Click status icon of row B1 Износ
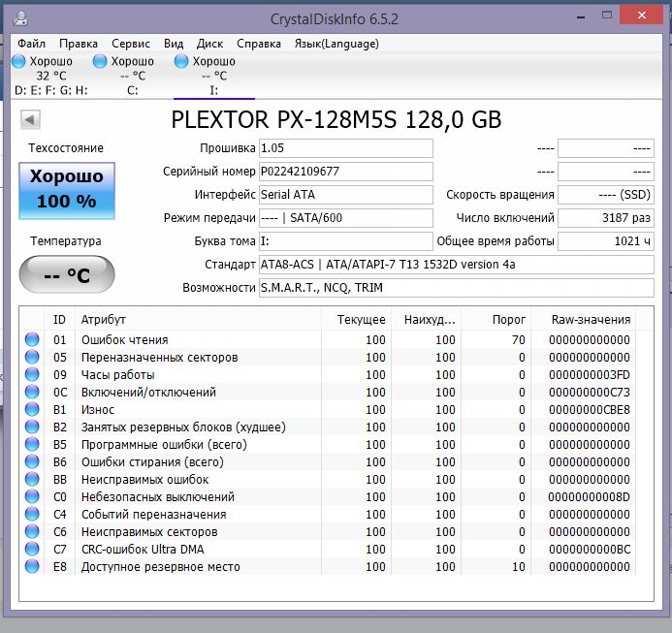The width and height of the screenshot is (672, 633). (32, 409)
